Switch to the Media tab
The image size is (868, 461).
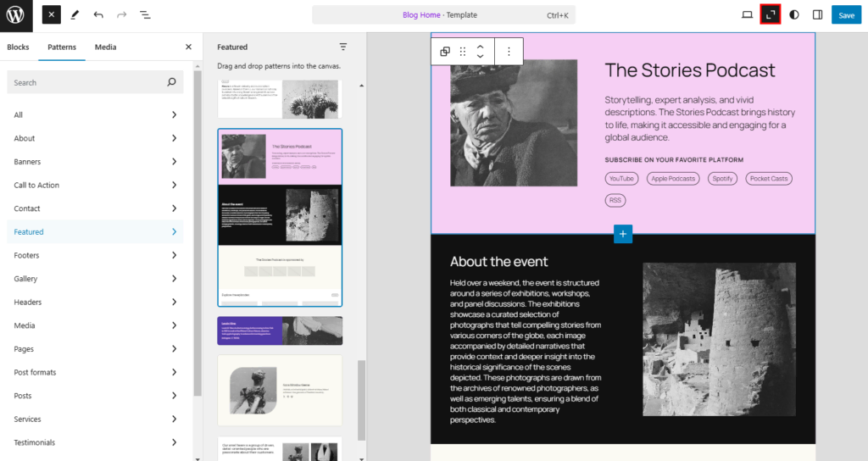pyautogui.click(x=106, y=47)
